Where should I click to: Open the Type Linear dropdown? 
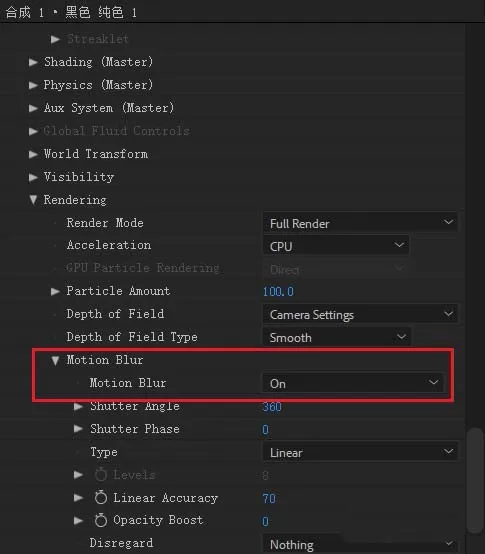click(360, 452)
